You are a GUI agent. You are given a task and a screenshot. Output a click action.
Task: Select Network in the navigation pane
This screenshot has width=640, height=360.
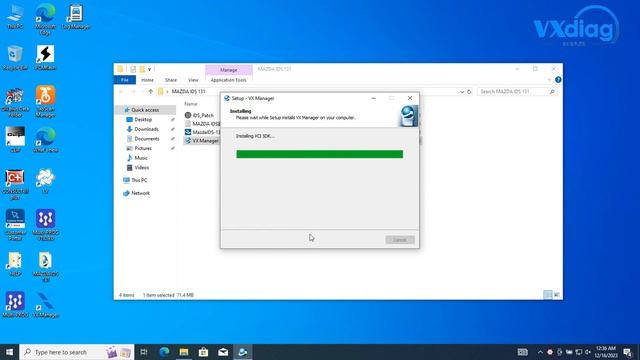pos(140,193)
